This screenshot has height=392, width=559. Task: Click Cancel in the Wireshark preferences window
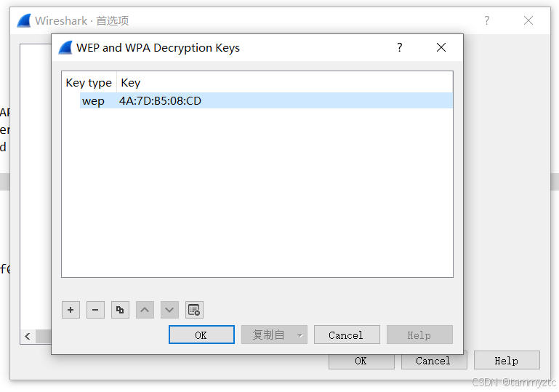coord(434,361)
